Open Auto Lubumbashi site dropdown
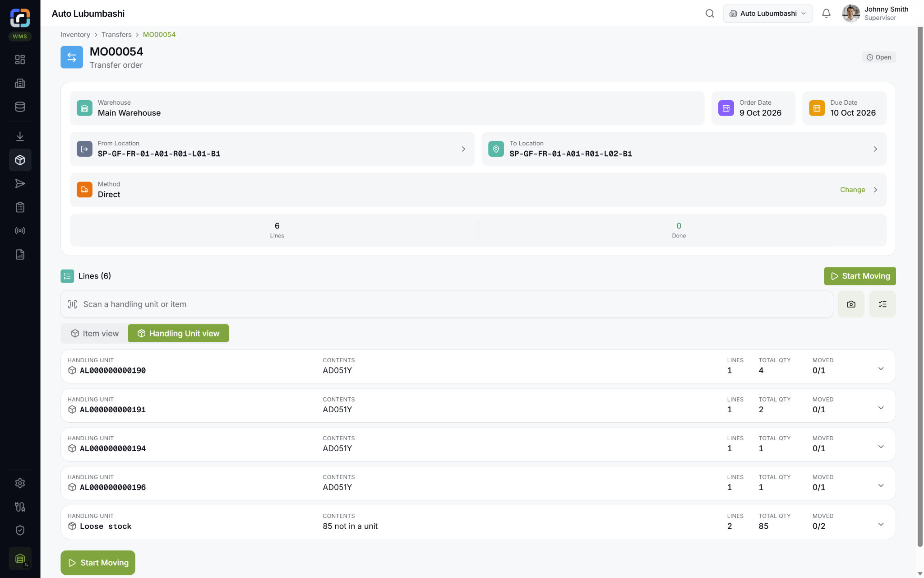This screenshot has height=578, width=924. click(x=767, y=14)
